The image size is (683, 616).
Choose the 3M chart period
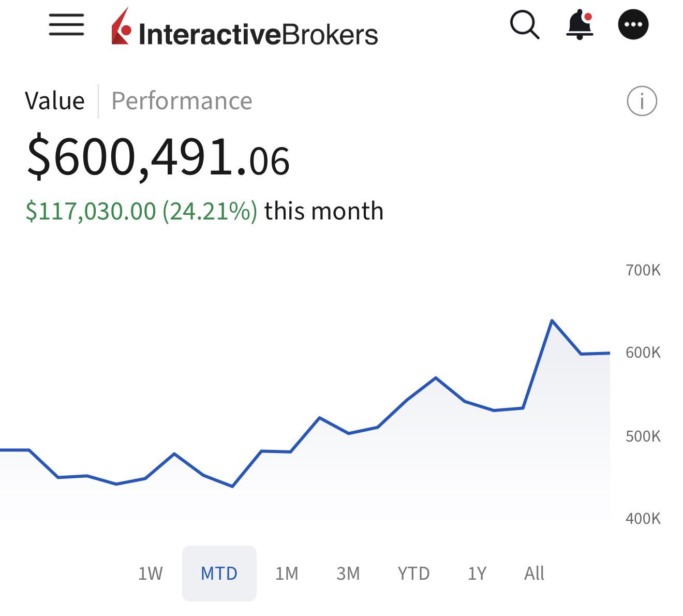(348, 573)
